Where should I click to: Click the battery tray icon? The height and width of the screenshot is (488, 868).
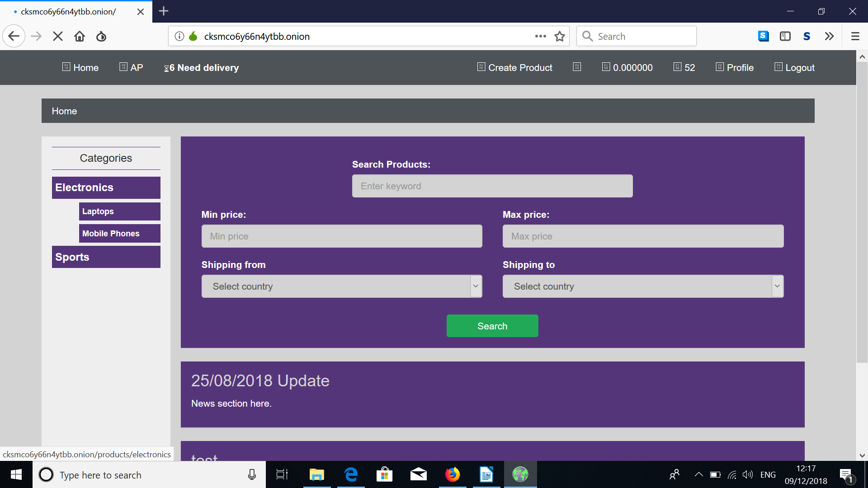pos(715,474)
